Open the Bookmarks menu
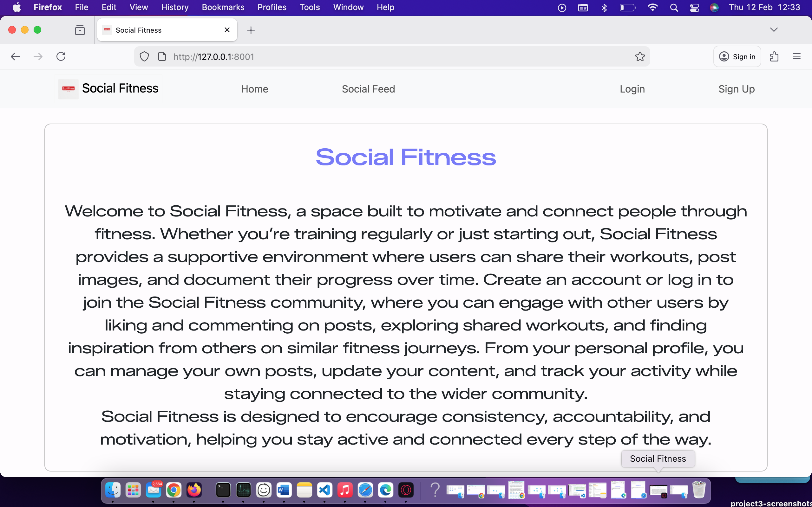Screen dimensions: 812x507 pyautogui.click(x=223, y=7)
